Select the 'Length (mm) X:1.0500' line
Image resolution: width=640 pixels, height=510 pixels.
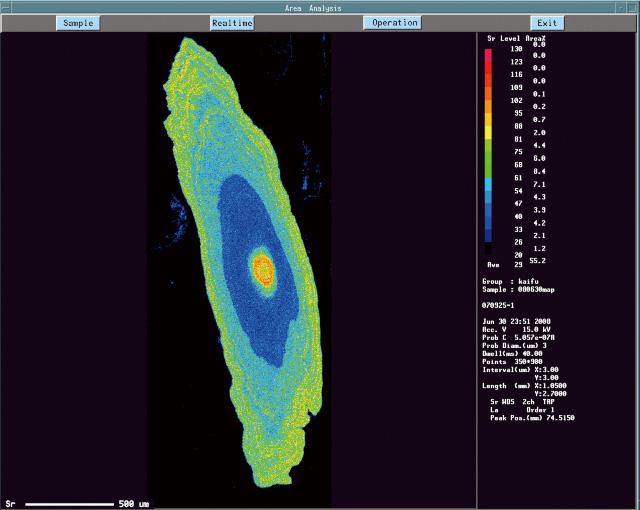(x=524, y=386)
